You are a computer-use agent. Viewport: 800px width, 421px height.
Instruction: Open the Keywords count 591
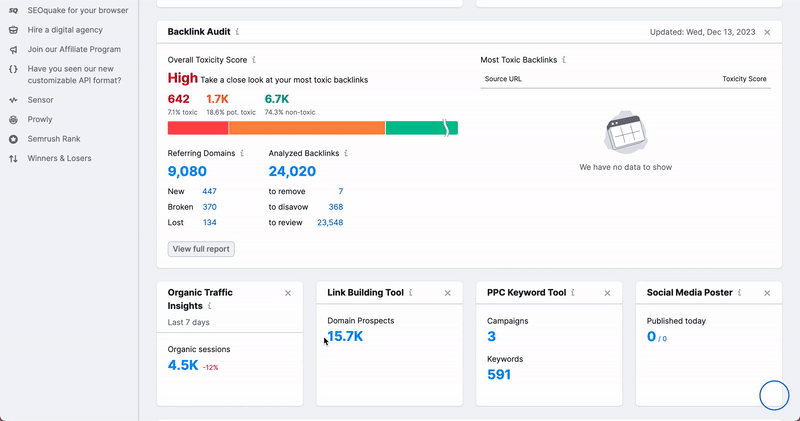[x=499, y=375]
